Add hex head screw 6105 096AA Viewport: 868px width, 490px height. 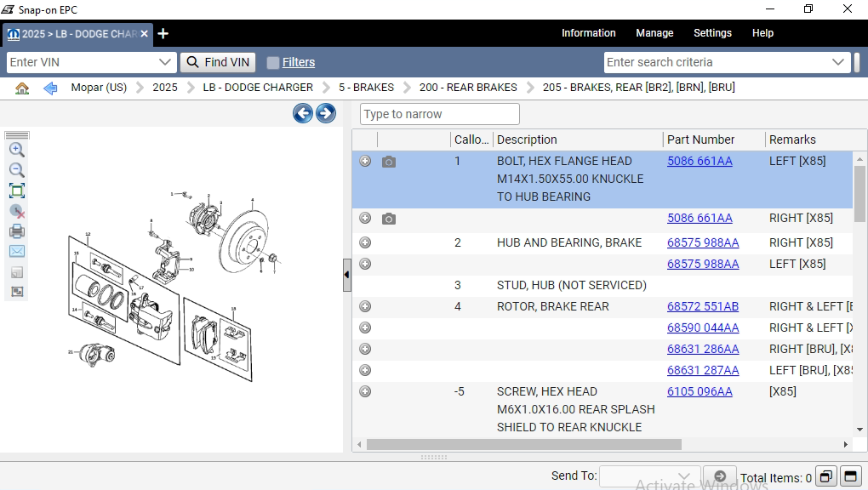[x=365, y=391]
